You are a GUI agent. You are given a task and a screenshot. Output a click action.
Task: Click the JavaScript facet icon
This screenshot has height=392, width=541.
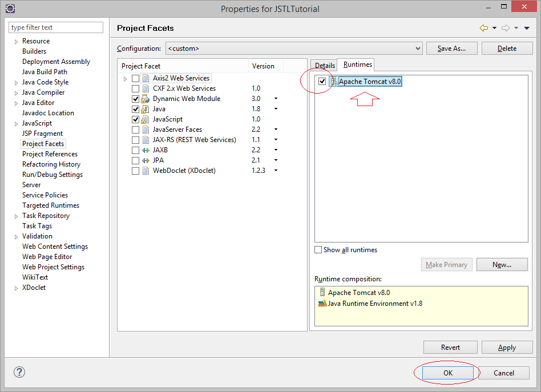pos(146,120)
